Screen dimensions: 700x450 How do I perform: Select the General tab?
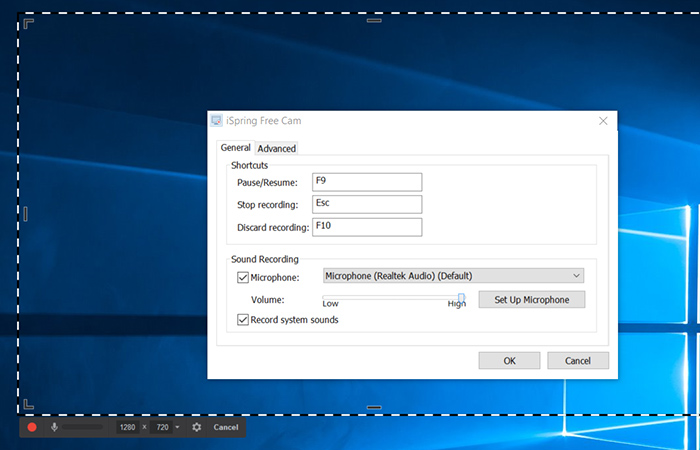pyautogui.click(x=235, y=148)
